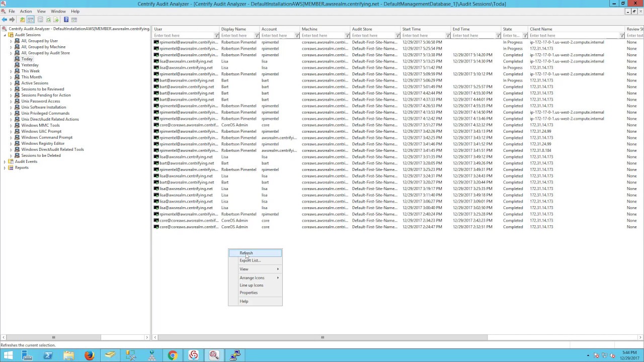Click the Export List toolbar icon

56,20
